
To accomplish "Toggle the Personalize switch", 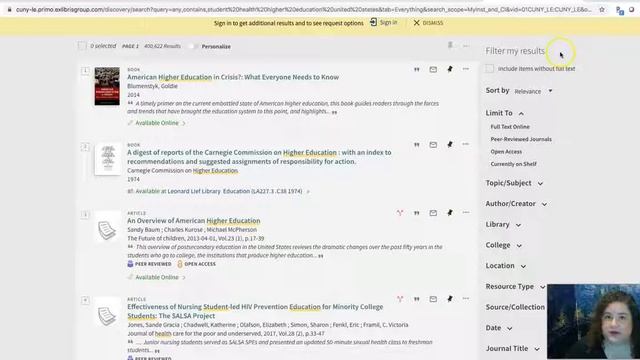I will pyautogui.click(x=193, y=46).
